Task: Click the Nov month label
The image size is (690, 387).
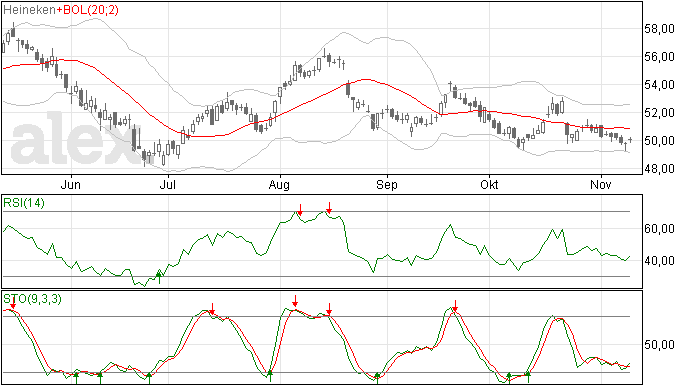Action: (x=601, y=184)
